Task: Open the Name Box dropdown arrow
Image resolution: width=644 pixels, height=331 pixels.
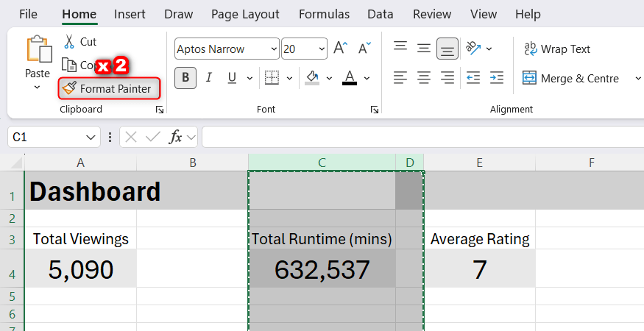Action: (x=91, y=137)
